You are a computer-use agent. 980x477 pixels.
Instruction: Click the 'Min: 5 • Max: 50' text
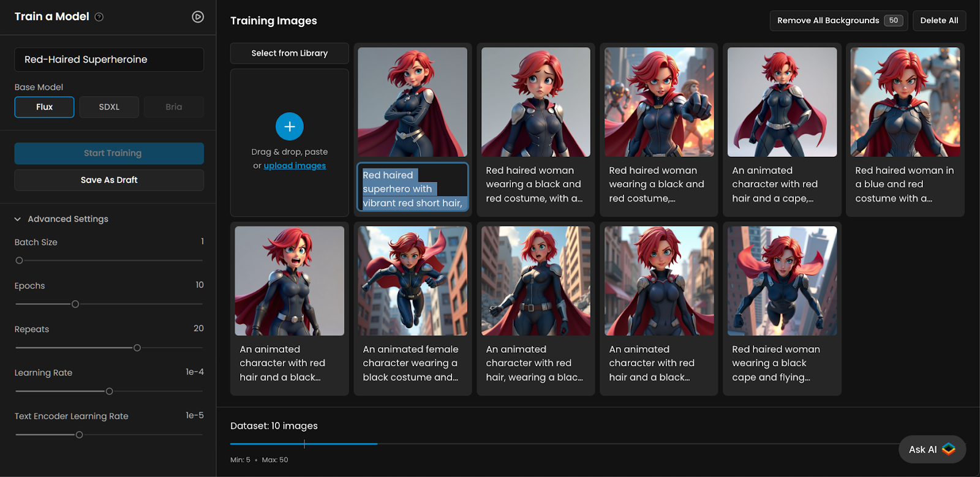(259, 460)
